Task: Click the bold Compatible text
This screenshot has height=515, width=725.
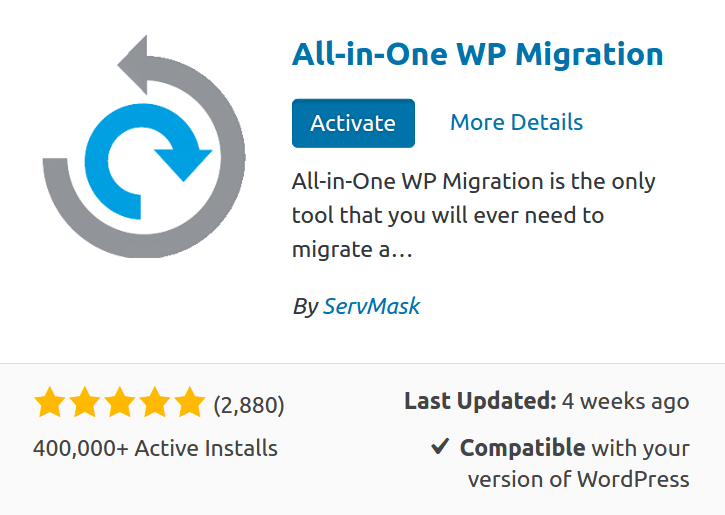Action: (x=522, y=447)
